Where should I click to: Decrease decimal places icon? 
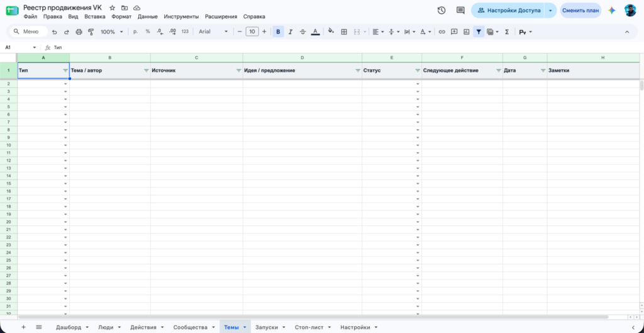click(160, 31)
